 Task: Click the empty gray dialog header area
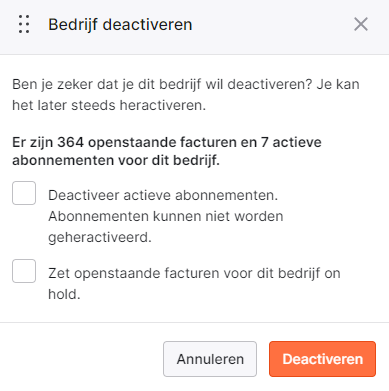pos(273,25)
